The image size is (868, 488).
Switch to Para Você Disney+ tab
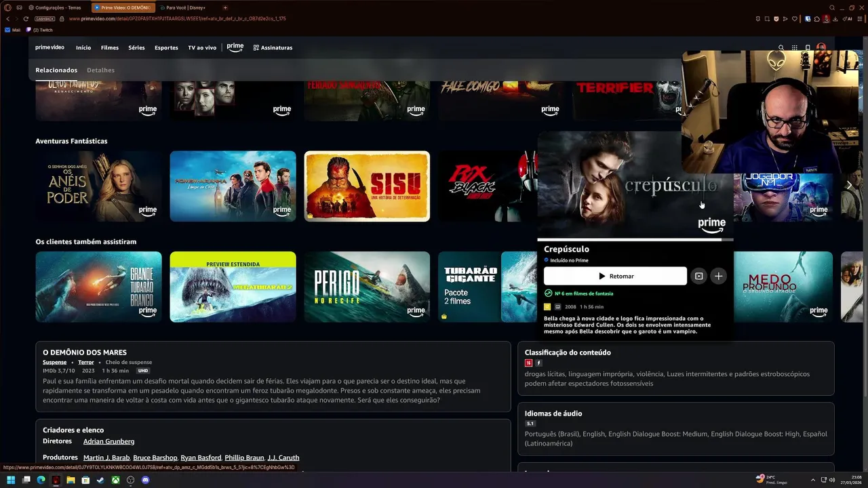click(186, 7)
